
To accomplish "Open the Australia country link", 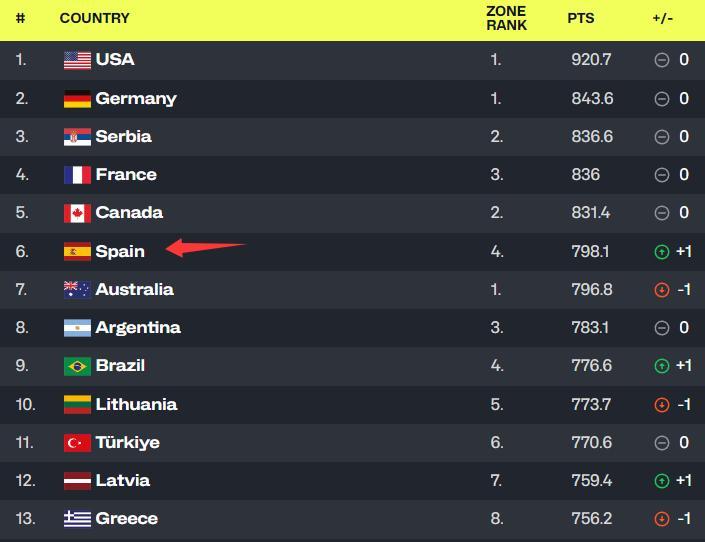I will [134, 289].
